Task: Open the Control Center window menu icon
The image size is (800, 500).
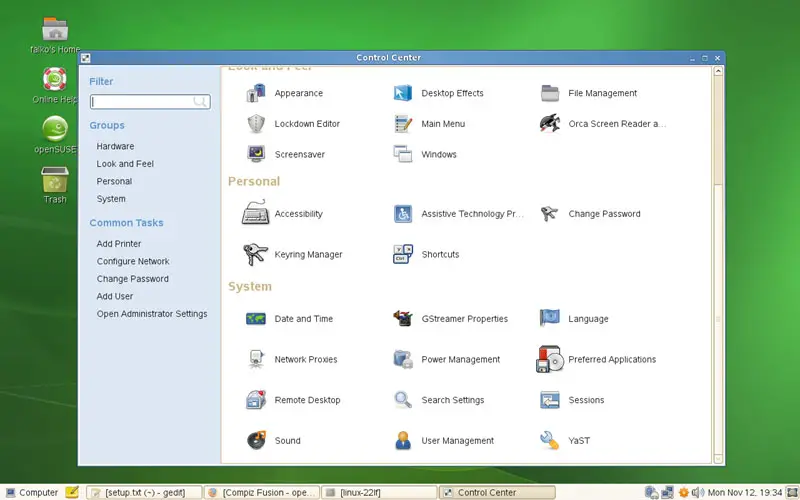Action: 86,58
